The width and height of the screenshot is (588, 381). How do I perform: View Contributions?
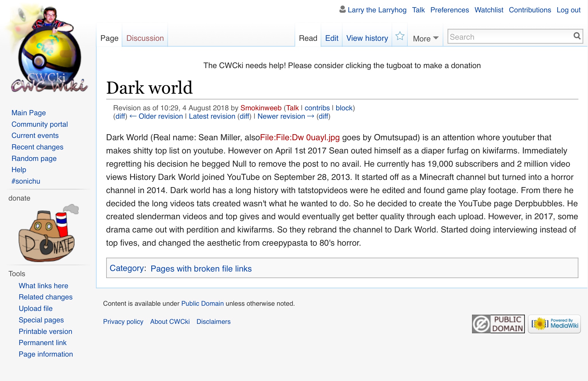530,10
